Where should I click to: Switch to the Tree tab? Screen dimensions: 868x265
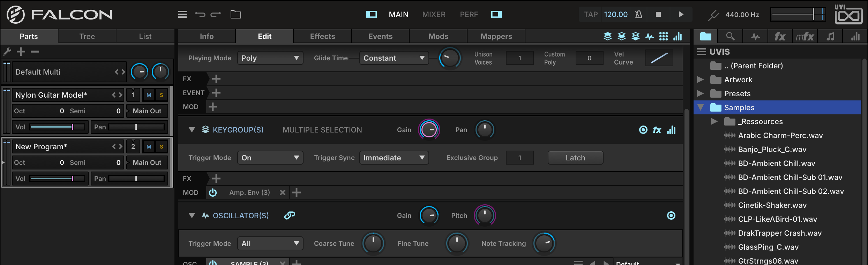tap(87, 36)
